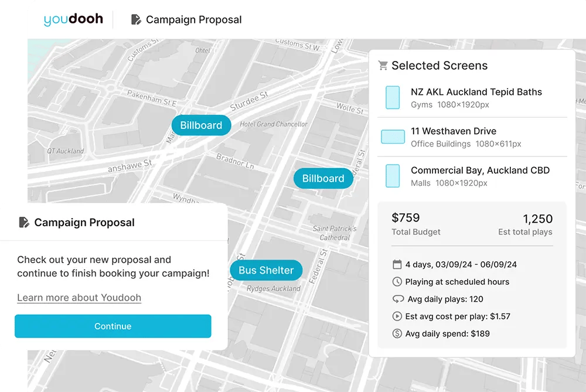Click the dollar icon beside Avg daily spend

pyautogui.click(x=397, y=334)
